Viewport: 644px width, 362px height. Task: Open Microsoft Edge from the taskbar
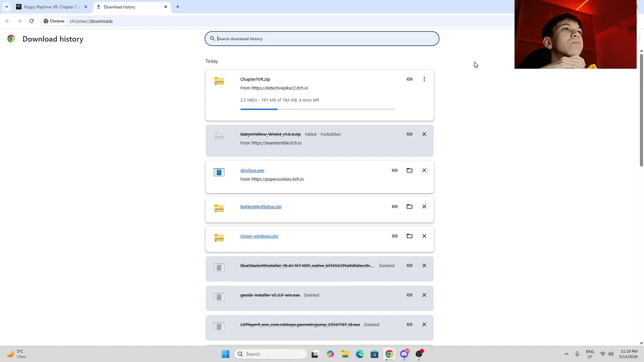click(360, 354)
